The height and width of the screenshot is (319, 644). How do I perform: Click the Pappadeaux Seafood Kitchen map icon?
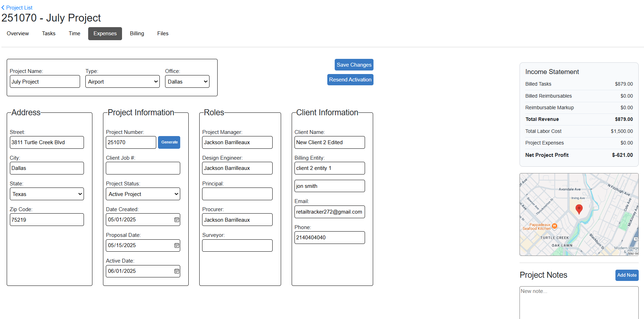(554, 227)
